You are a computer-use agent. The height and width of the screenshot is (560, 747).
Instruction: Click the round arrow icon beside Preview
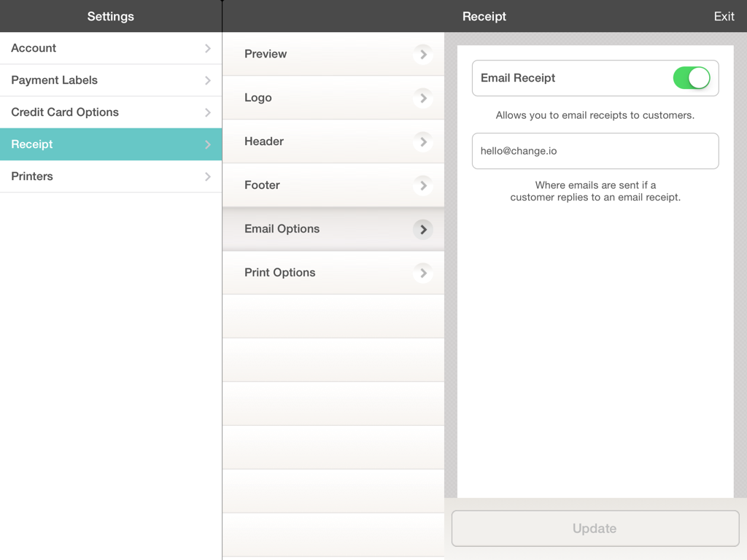click(x=423, y=54)
